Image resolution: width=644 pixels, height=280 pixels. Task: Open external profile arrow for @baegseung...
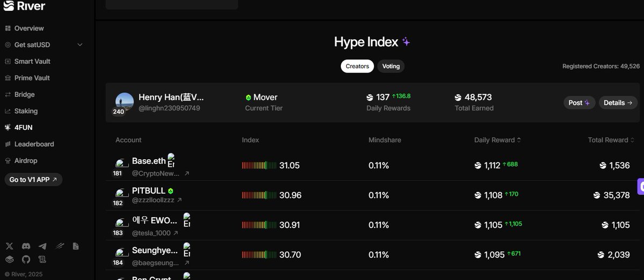point(187,263)
